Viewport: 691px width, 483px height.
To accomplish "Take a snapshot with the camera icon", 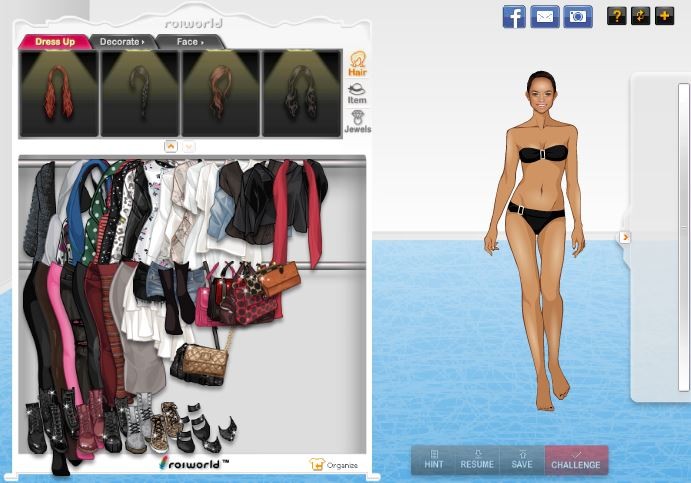I will coord(578,16).
